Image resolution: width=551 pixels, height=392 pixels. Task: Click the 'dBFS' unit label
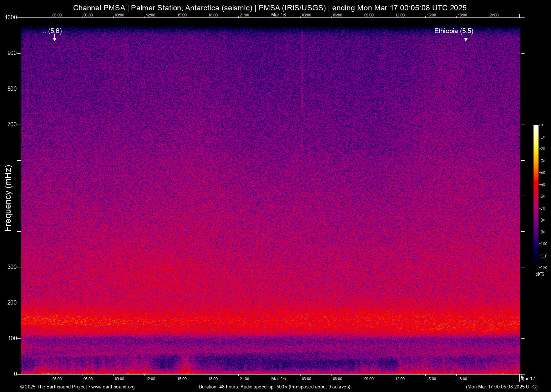[540, 274]
